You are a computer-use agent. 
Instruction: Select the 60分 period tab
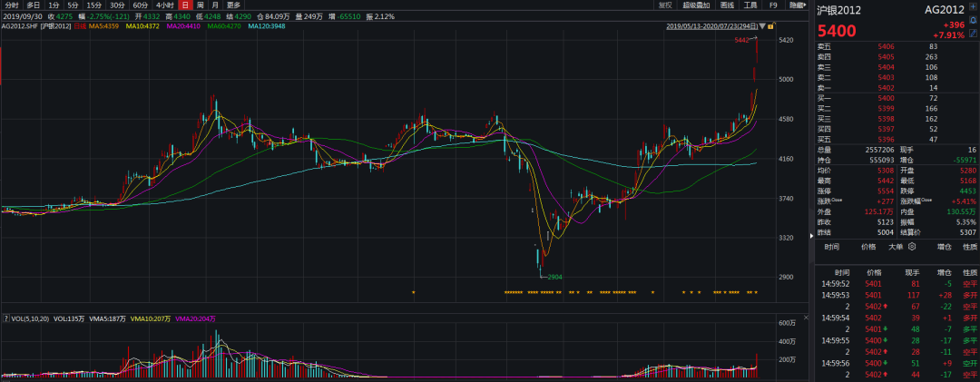pyautogui.click(x=141, y=5)
